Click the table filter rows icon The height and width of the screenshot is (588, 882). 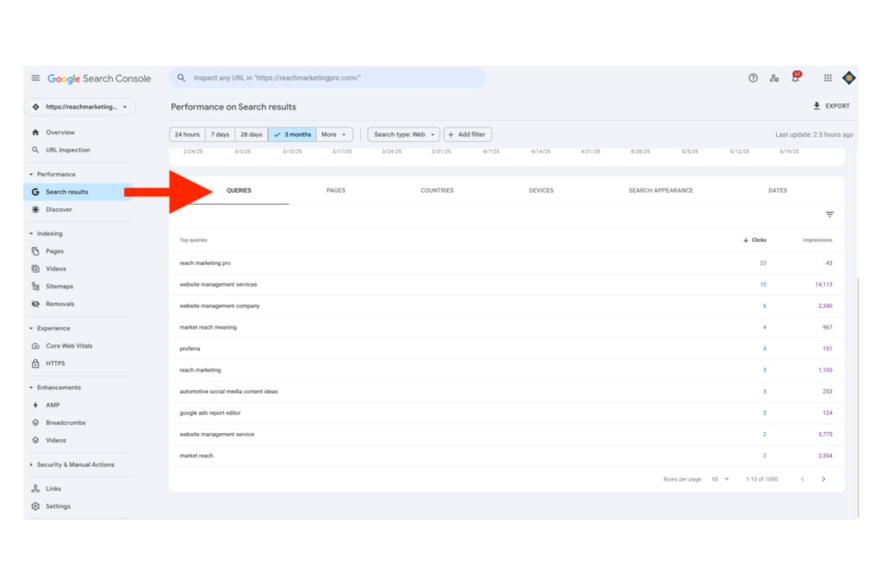[x=829, y=214]
